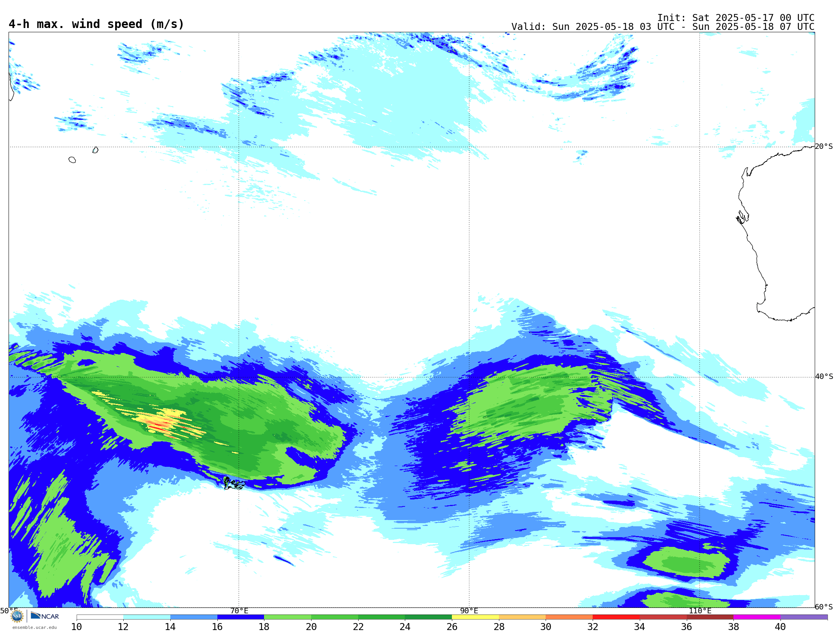Click the NCAR logo

click(x=45, y=616)
